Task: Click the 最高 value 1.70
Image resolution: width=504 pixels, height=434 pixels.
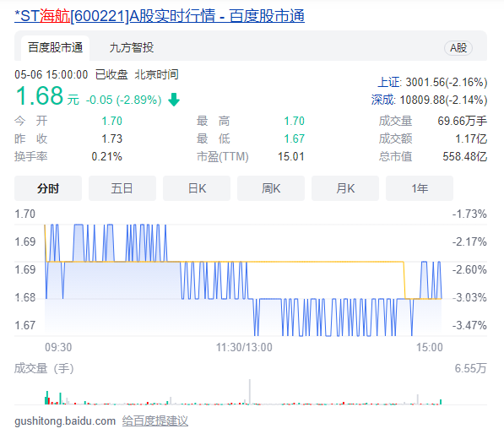Action: point(294,122)
